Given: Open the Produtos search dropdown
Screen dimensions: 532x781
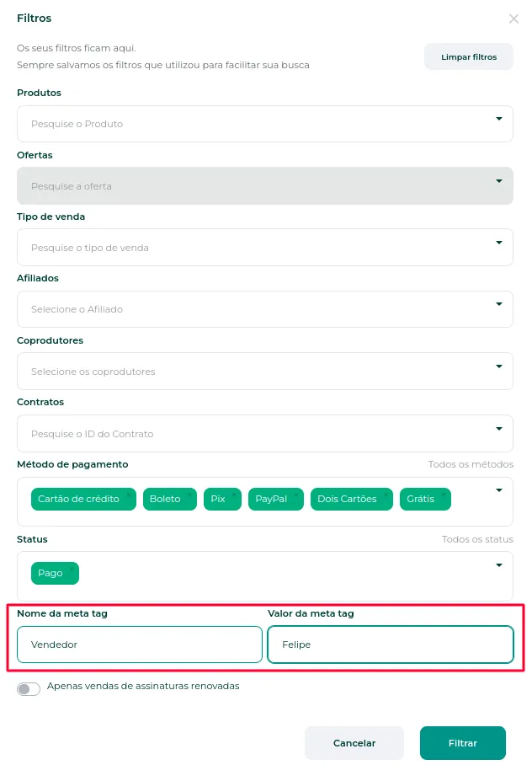Looking at the screenshot, I should click(265, 124).
